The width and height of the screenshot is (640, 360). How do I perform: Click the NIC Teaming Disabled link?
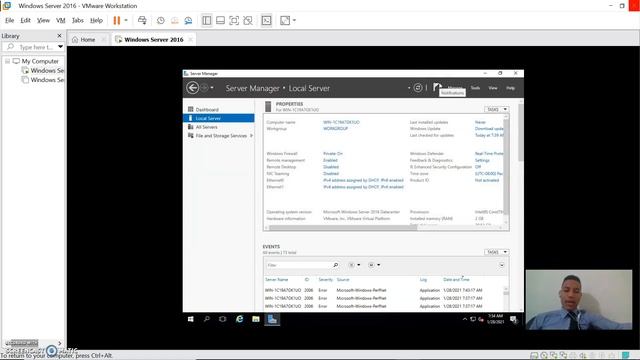point(331,173)
